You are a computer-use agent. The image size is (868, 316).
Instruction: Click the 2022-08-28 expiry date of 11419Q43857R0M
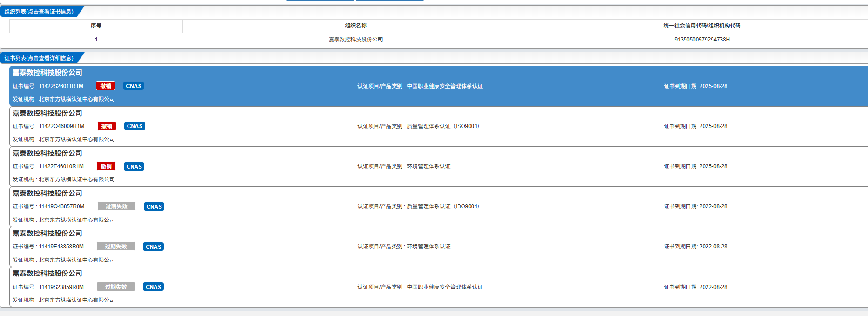coord(713,206)
